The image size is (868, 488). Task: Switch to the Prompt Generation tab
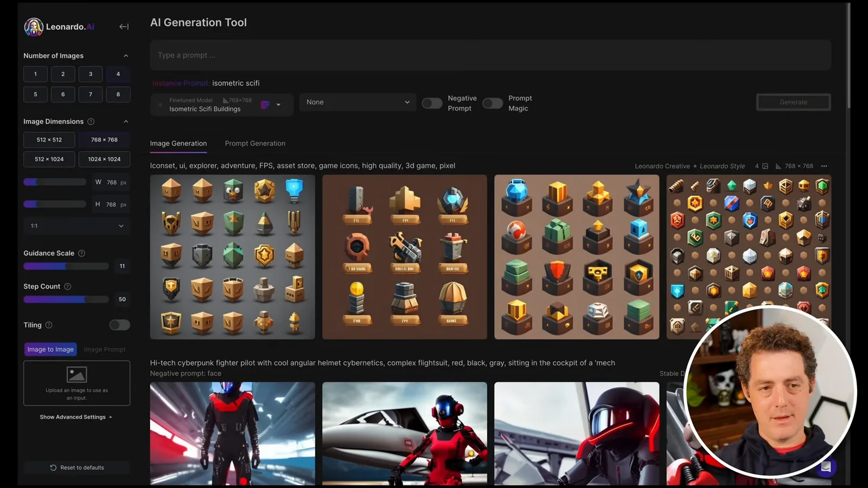[x=255, y=144]
